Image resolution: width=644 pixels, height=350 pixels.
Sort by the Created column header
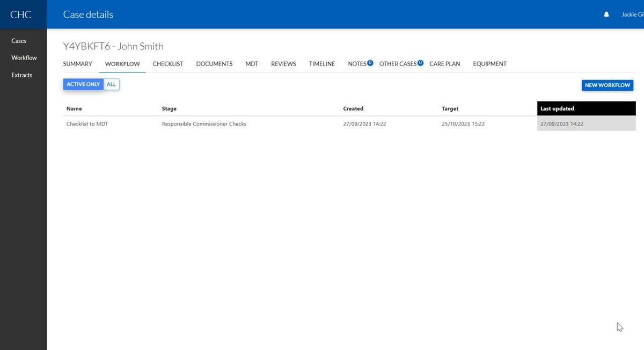tap(353, 108)
